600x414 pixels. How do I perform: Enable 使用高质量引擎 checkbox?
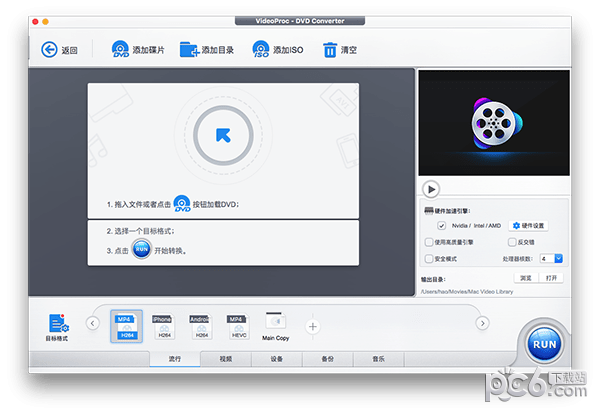click(429, 242)
